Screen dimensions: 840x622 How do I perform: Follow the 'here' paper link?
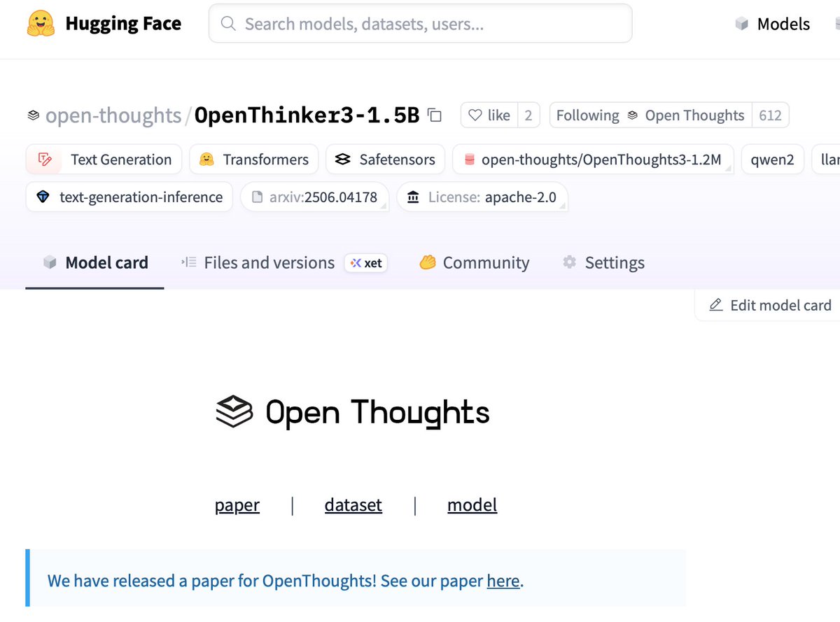click(503, 581)
